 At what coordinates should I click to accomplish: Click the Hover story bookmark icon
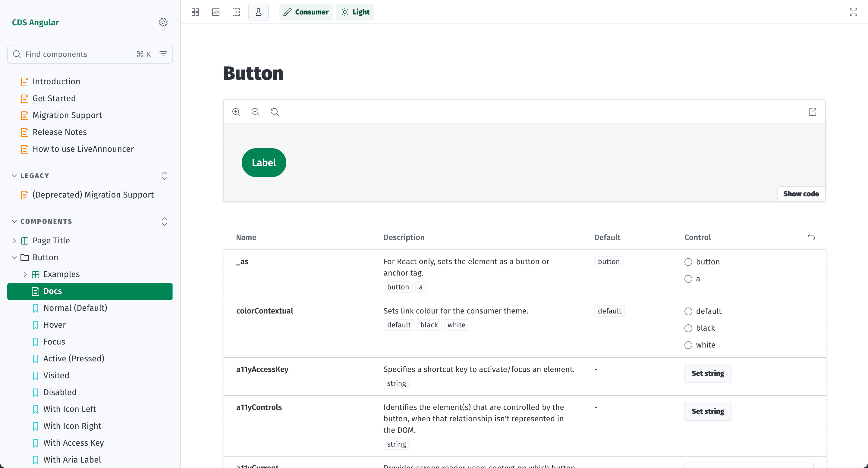[35, 325]
